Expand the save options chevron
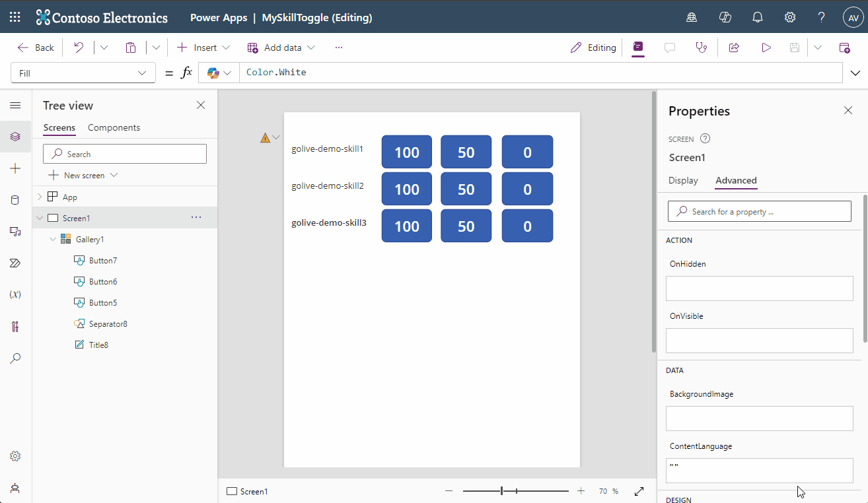Image resolution: width=868 pixels, height=503 pixels. click(x=818, y=48)
